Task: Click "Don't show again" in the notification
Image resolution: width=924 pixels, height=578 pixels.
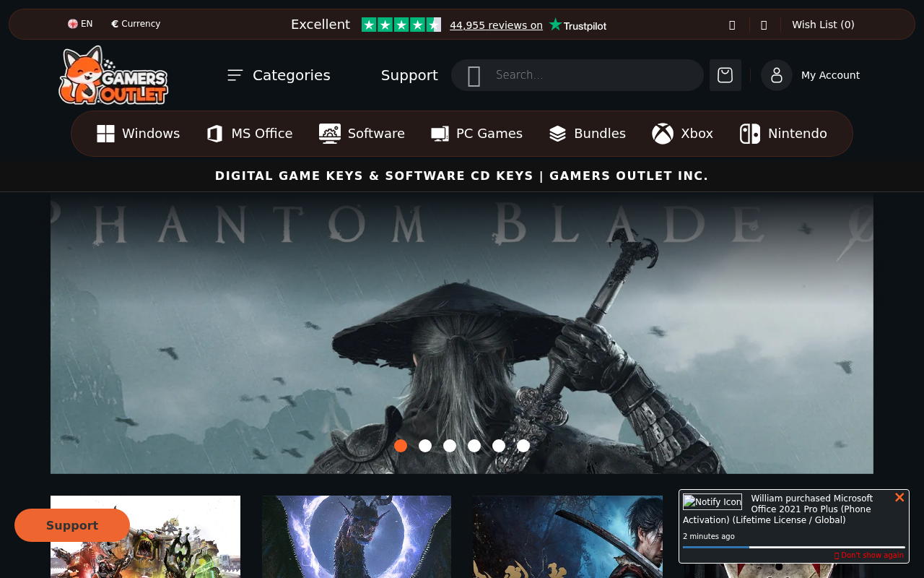Action: [869, 555]
